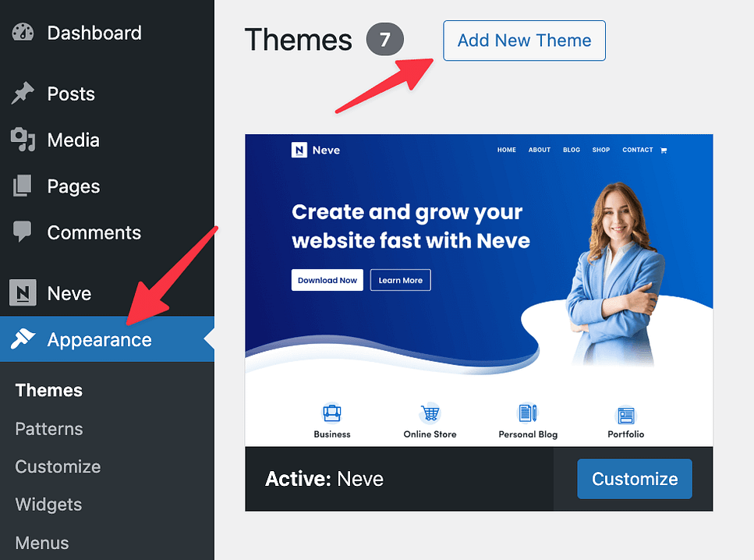This screenshot has height=560, width=754.
Task: Click the Appearance paintbrush icon
Action: click(23, 339)
